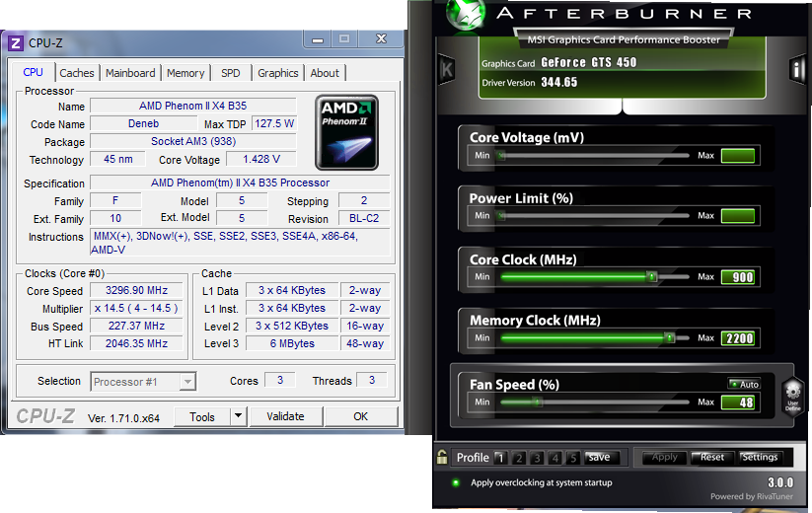Toggle the Fan Speed Auto button

744,384
